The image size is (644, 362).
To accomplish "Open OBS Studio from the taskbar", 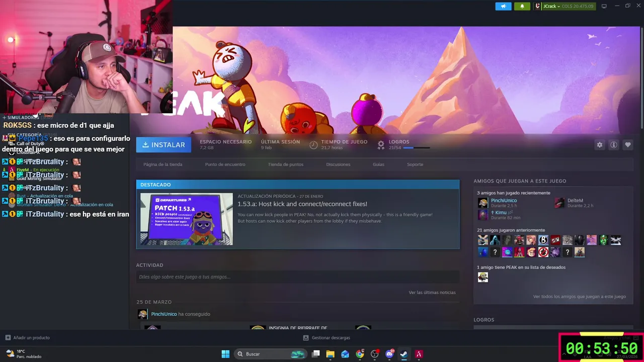I will (x=374, y=354).
